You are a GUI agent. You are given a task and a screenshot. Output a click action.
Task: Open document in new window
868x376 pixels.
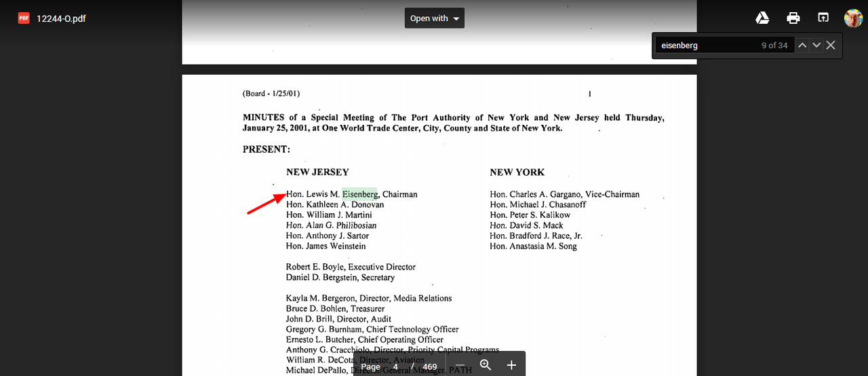pyautogui.click(x=823, y=18)
